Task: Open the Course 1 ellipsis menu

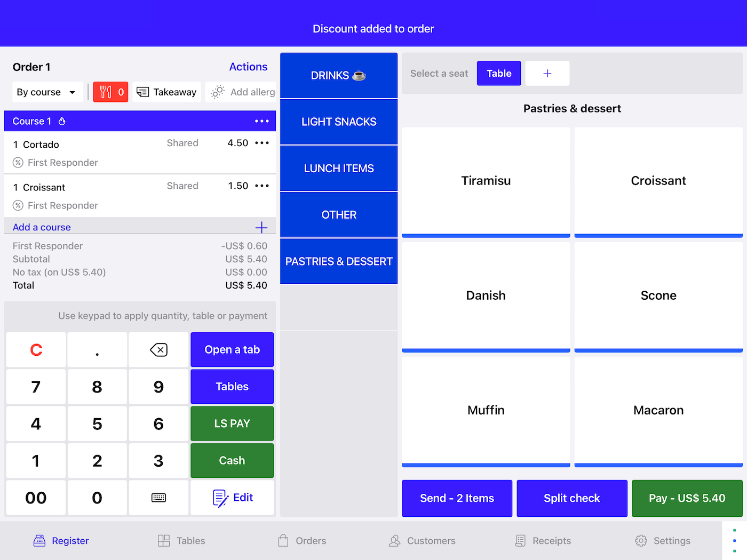Action: (261, 121)
